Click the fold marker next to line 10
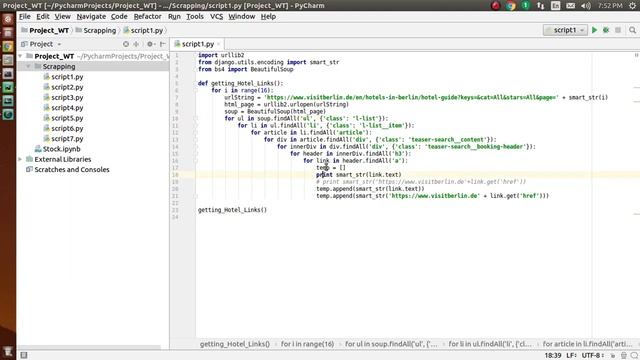640x360 pixels. [195, 118]
